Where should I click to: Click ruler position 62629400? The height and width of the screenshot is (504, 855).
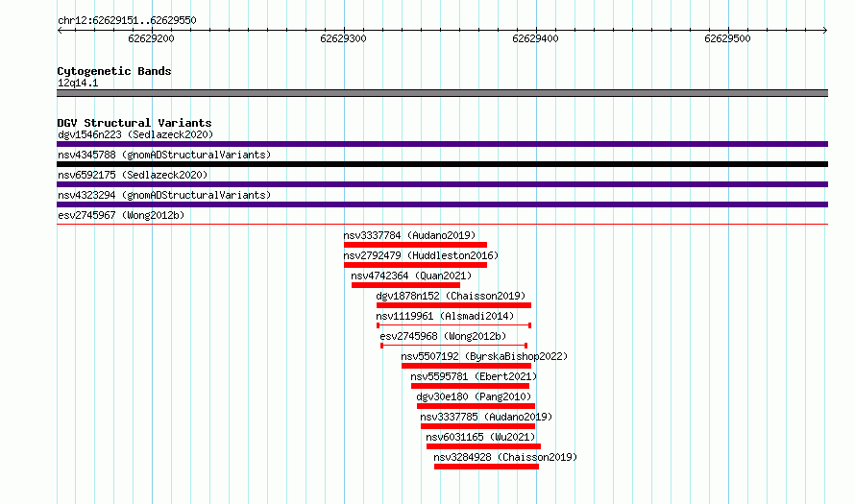[535, 38]
